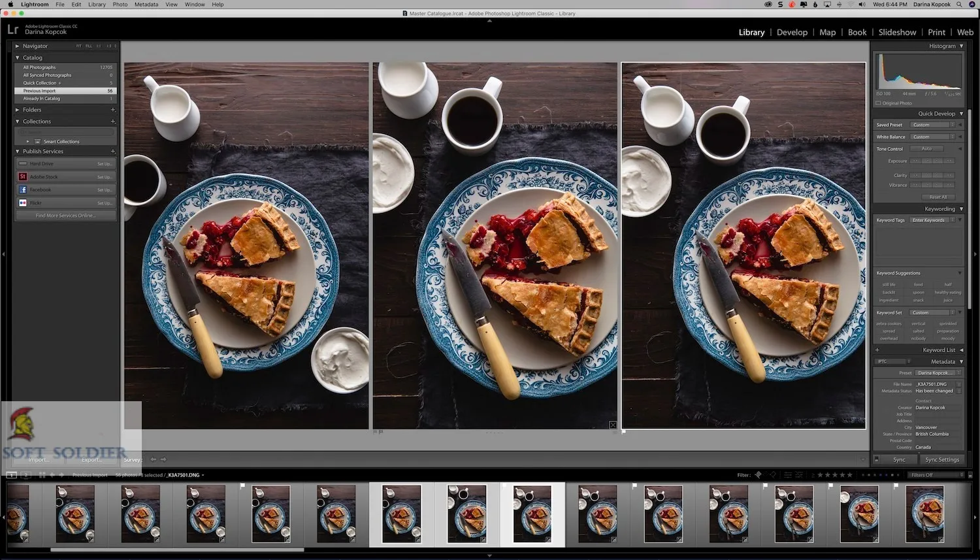Expand the Smart Collections set

point(28,142)
